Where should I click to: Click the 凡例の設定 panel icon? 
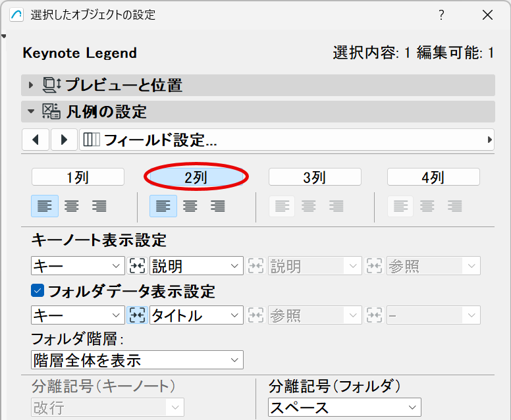click(x=51, y=111)
